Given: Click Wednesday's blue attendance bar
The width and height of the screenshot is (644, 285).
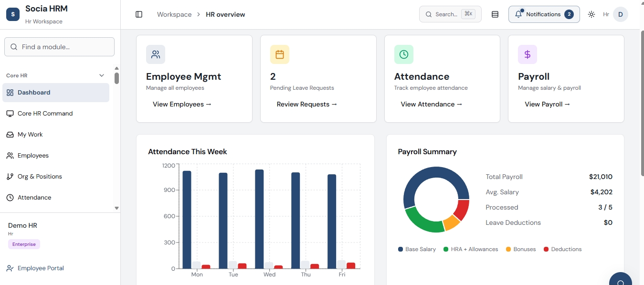Looking at the screenshot, I should click(x=259, y=219).
